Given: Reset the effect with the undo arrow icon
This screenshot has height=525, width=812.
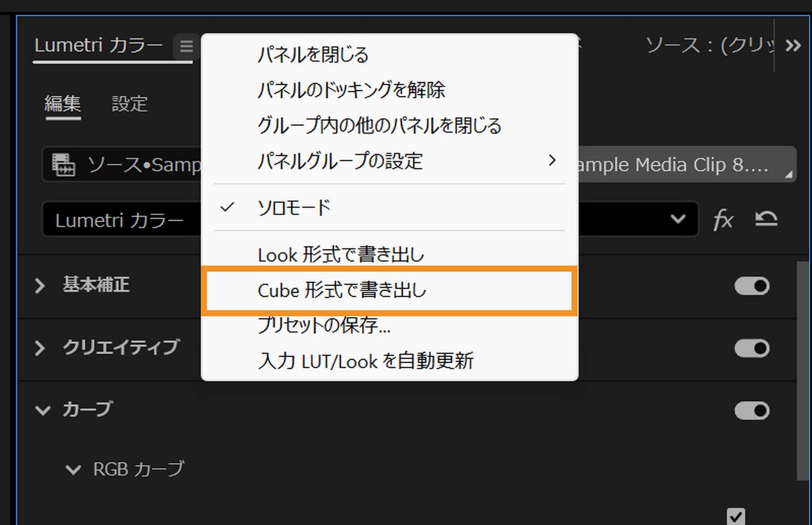Looking at the screenshot, I should tap(765, 219).
